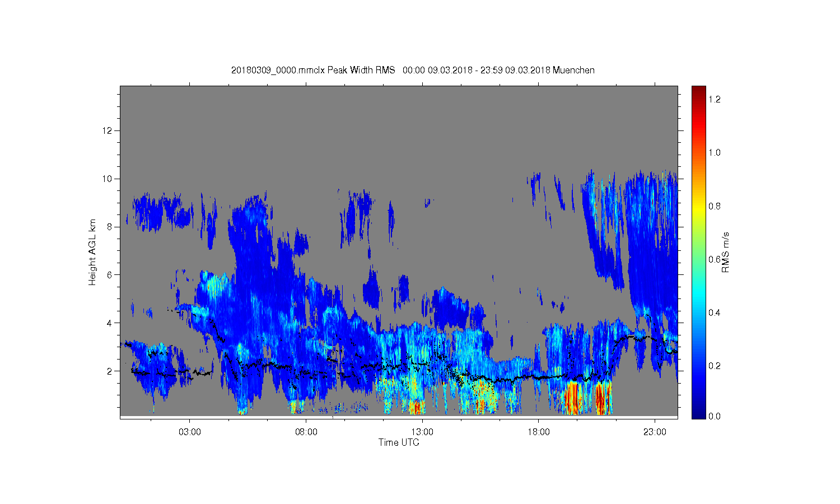Click the '18:00' time tick label

(539, 432)
